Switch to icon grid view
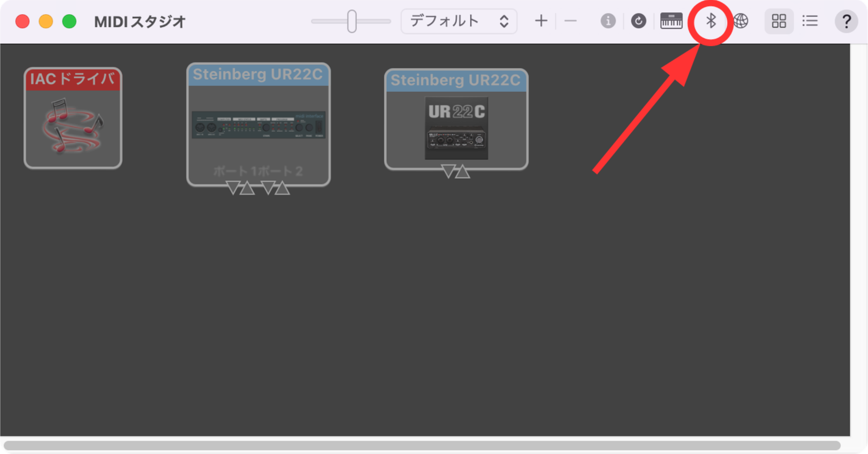The height and width of the screenshot is (454, 868). point(779,21)
